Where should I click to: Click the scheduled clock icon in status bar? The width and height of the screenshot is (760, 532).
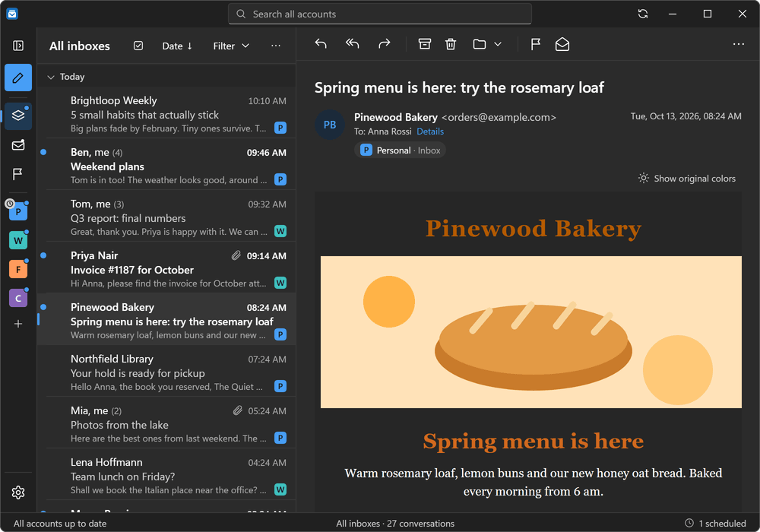click(x=689, y=523)
